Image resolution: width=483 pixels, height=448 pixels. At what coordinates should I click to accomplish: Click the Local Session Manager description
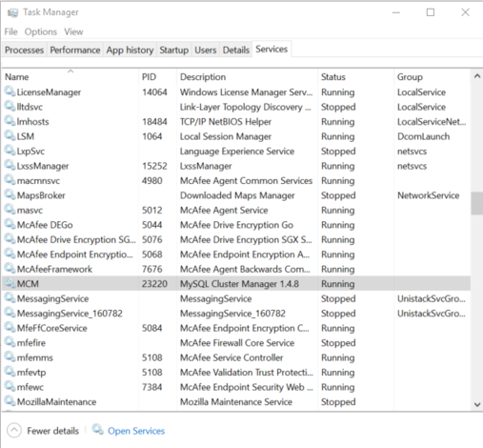pyautogui.click(x=226, y=136)
